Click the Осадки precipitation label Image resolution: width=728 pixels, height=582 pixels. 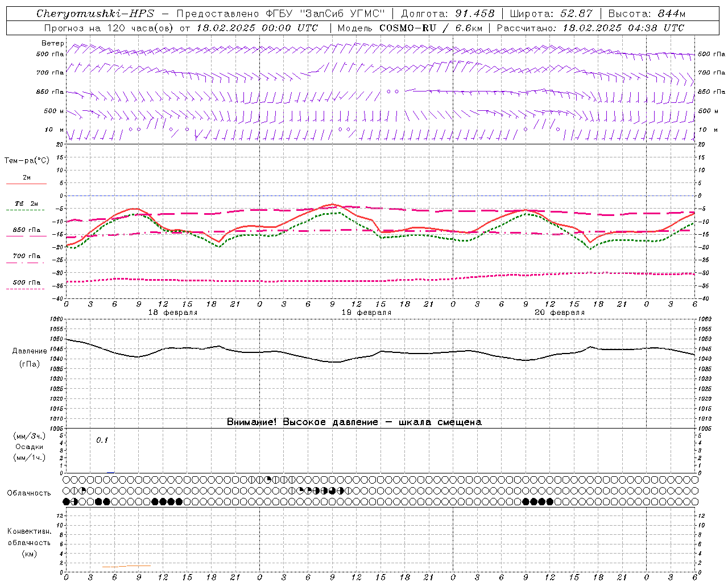[29, 447]
